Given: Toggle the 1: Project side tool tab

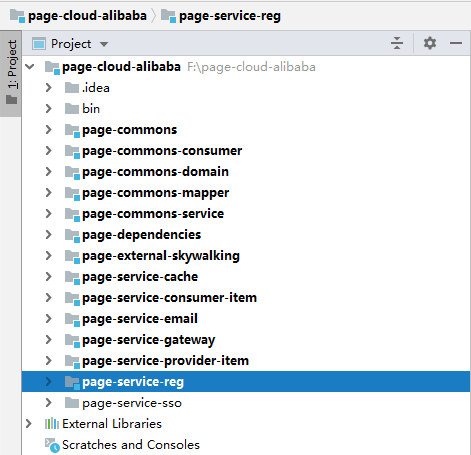Looking at the screenshot, I should (11, 73).
